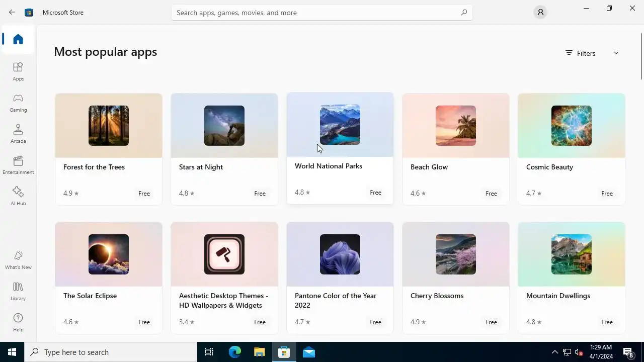Open File Explorer from taskbar
644x362 pixels.
(259, 352)
